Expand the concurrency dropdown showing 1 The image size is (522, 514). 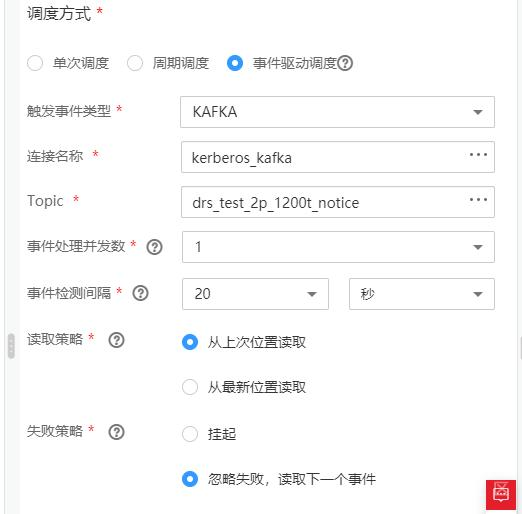tap(338, 247)
